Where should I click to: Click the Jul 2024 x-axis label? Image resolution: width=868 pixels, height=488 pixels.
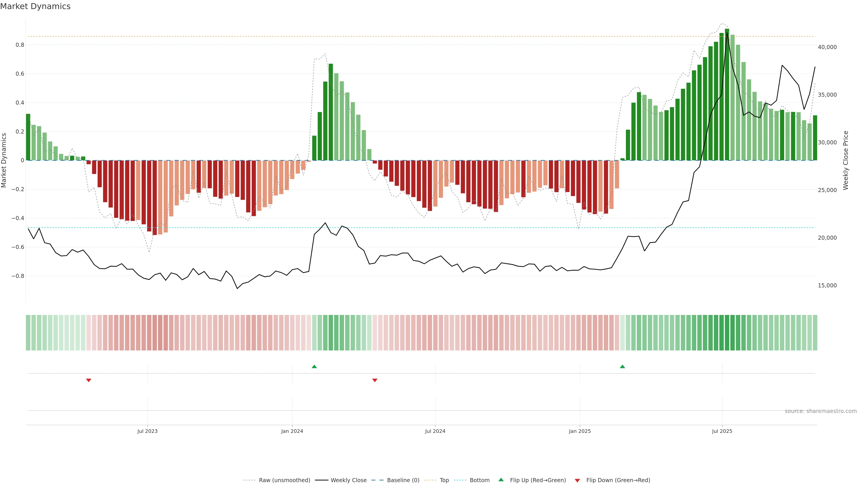[435, 431]
